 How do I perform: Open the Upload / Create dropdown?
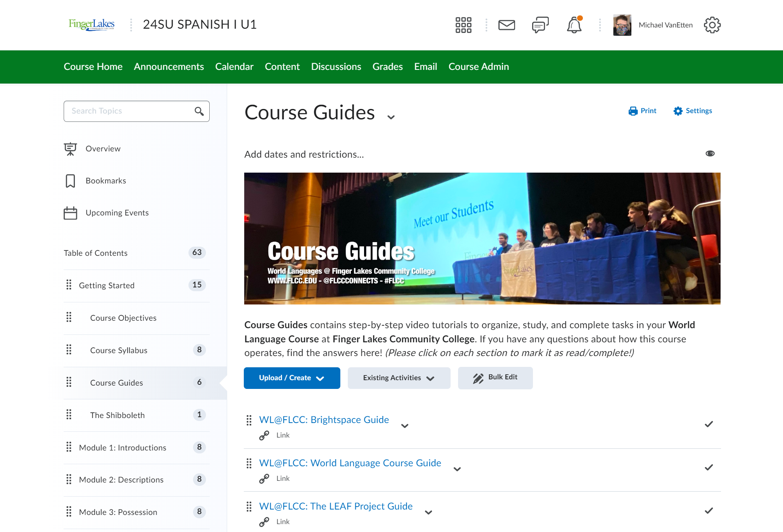(x=292, y=378)
